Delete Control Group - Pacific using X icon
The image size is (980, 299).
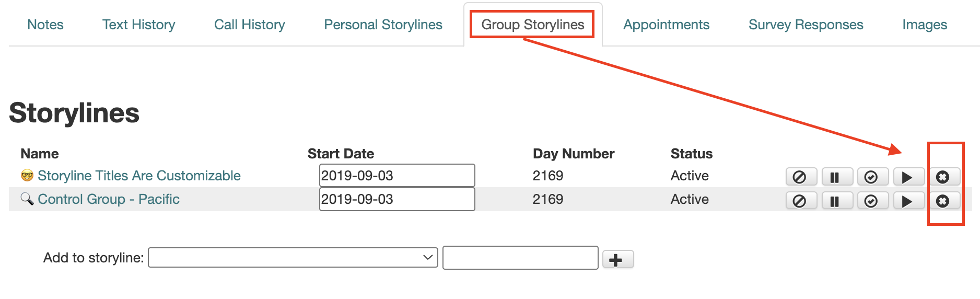943,201
